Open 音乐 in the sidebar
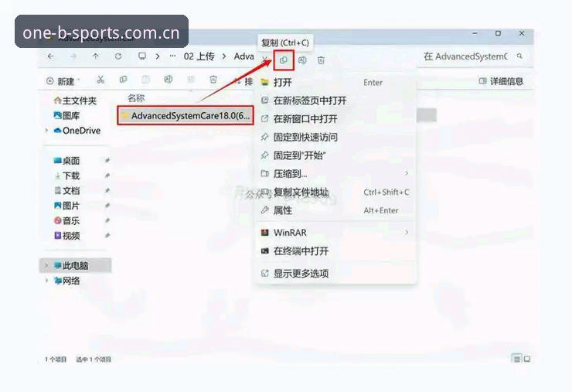This screenshot has width=572, height=392. 66,220
